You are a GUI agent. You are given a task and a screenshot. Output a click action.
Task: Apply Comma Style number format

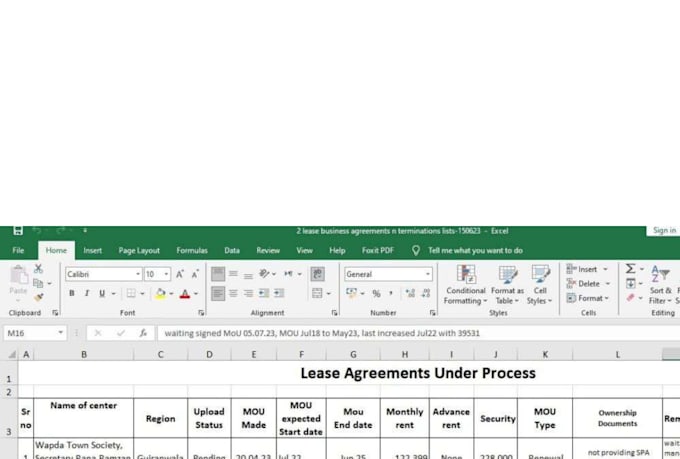(391, 294)
